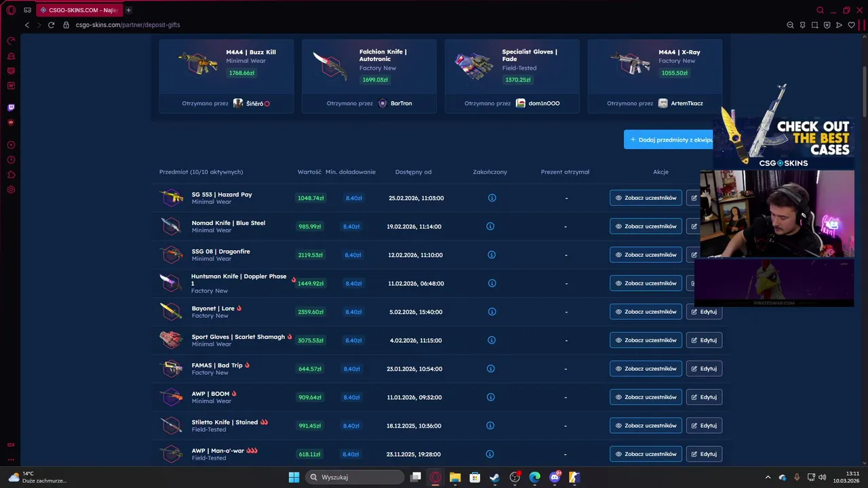View participants for Sport Gloves Scarlet Shamagh
Screen dimensions: 868x488
[x=646, y=340]
